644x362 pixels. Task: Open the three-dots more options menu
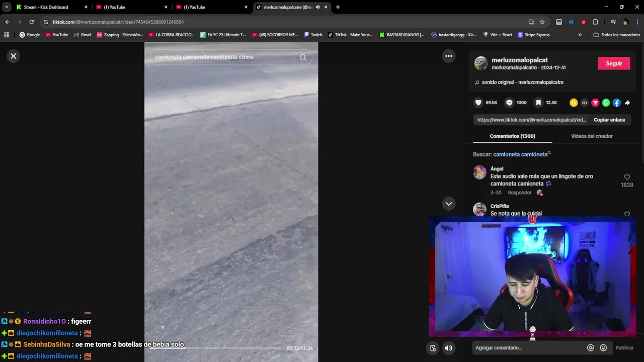tap(449, 56)
